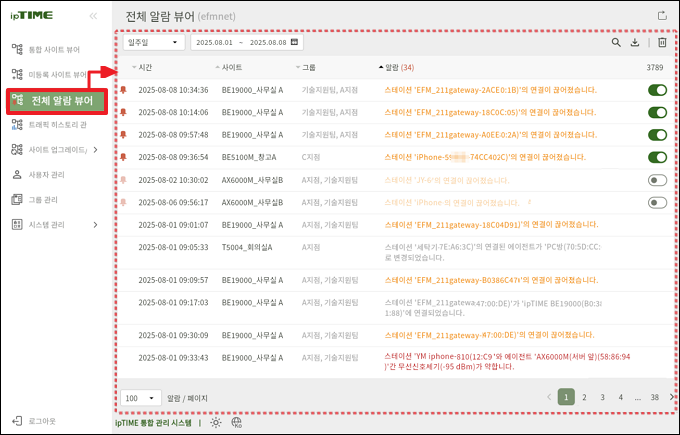
Task: Click 로그아웃 at the bottom left
Action: coord(40,420)
